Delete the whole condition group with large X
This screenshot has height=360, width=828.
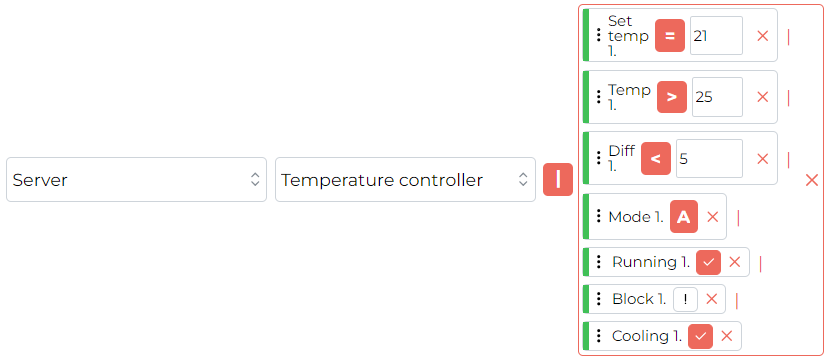812,180
